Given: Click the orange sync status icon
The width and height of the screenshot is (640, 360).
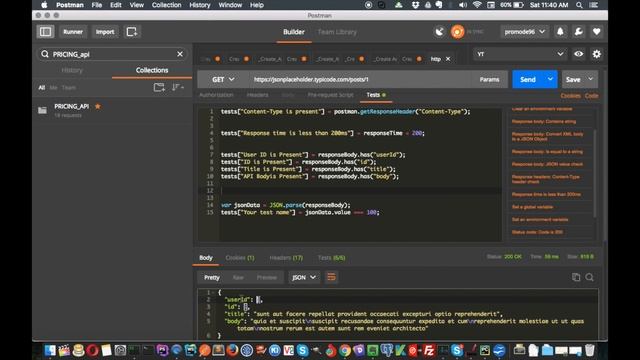Looking at the screenshot, I should pos(457,31).
